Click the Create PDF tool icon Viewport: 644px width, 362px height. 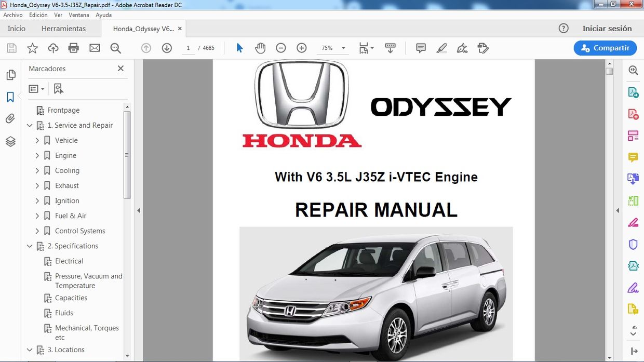click(633, 114)
